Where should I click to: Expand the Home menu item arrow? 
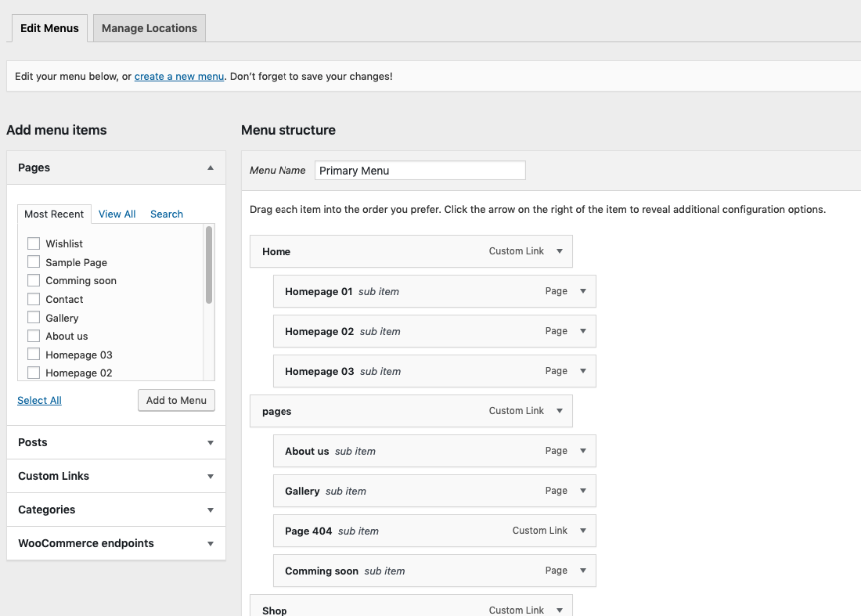tap(560, 251)
